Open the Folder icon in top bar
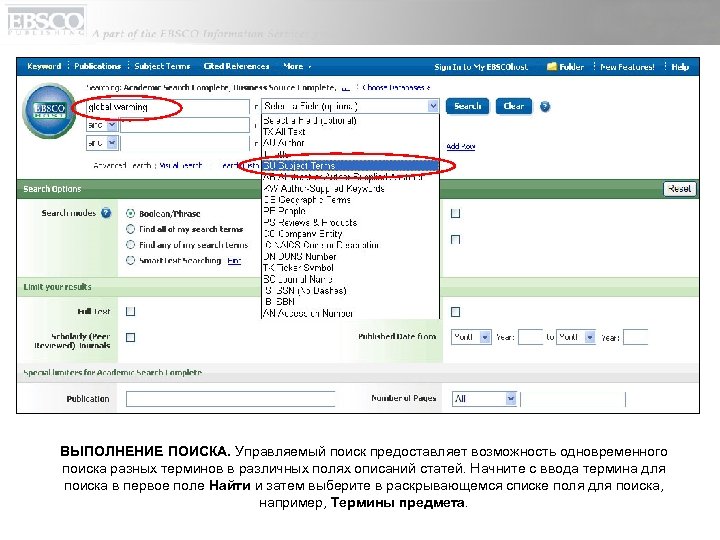This screenshot has width=720, height=540. coord(551,67)
